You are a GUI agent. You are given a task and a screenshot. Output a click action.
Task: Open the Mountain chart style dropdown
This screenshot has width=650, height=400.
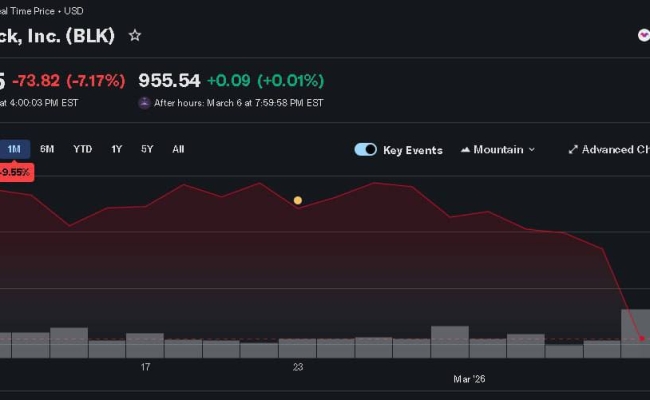point(497,150)
